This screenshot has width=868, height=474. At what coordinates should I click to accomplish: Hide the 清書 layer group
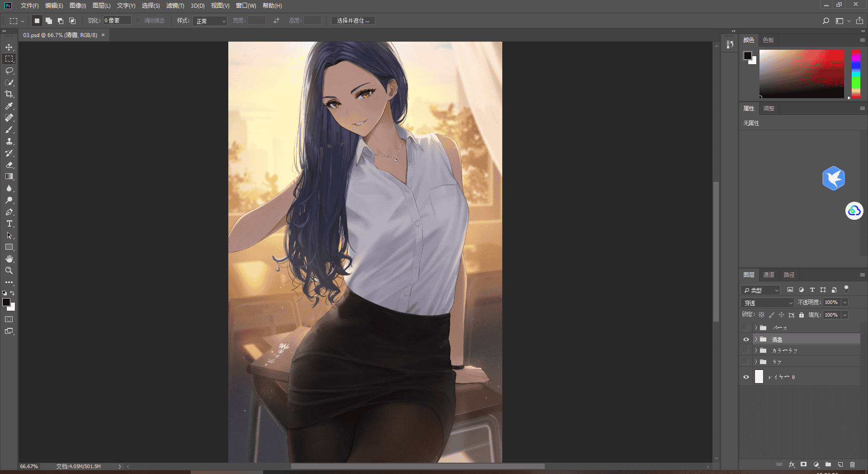tap(746, 339)
